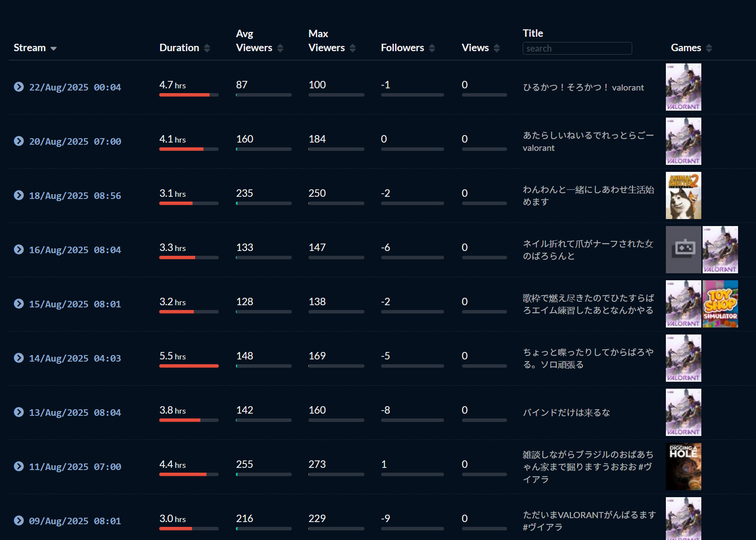This screenshot has width=756, height=540.
Task: Open the 09/Aug/2025 08:01 stream link
Action: [x=75, y=521]
